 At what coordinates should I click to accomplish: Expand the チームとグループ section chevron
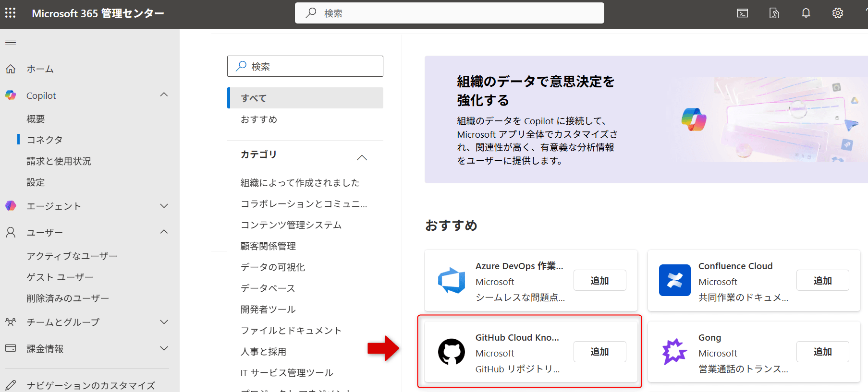click(164, 322)
